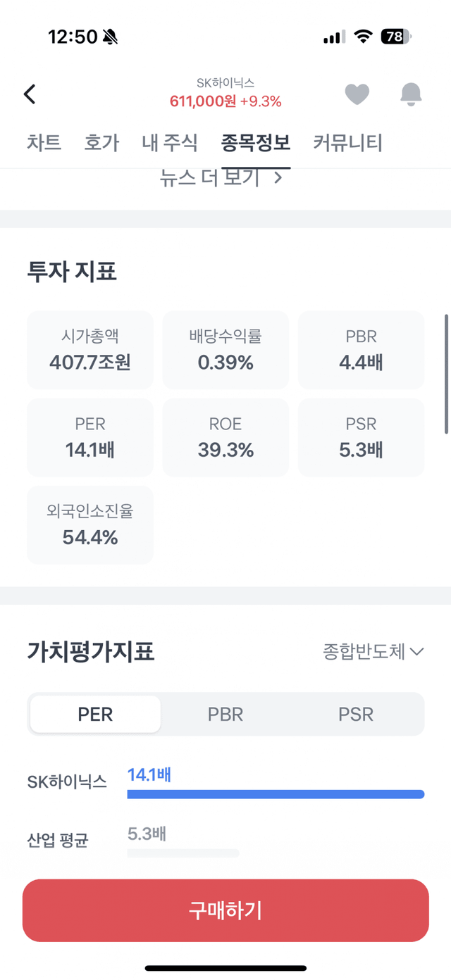
Task: Tap the 시가총액 407.7조원 card
Action: (x=90, y=350)
